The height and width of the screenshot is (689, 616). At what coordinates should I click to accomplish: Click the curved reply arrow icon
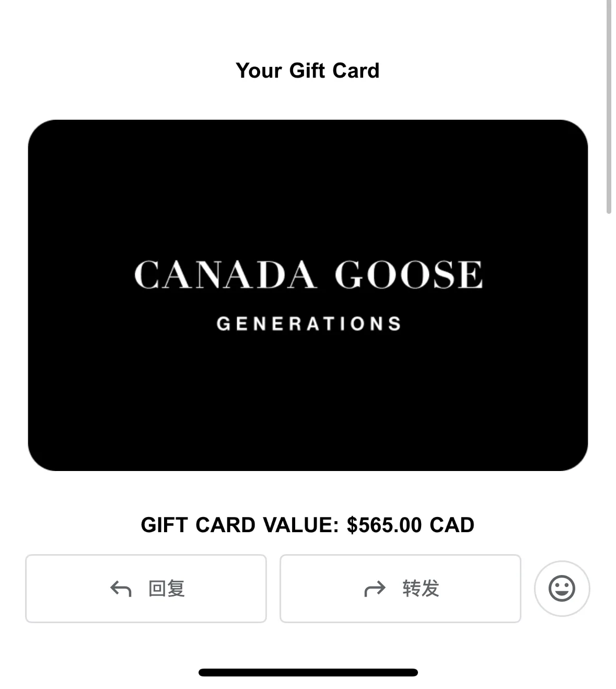click(121, 589)
